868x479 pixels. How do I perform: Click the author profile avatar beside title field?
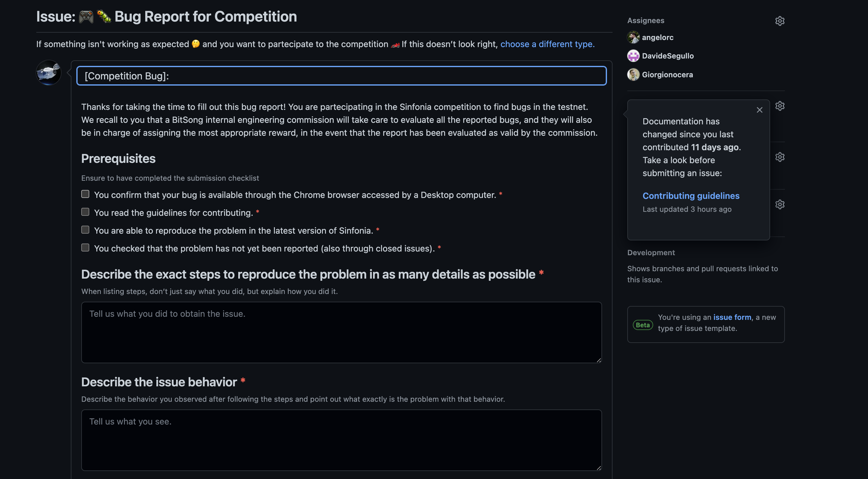(49, 72)
